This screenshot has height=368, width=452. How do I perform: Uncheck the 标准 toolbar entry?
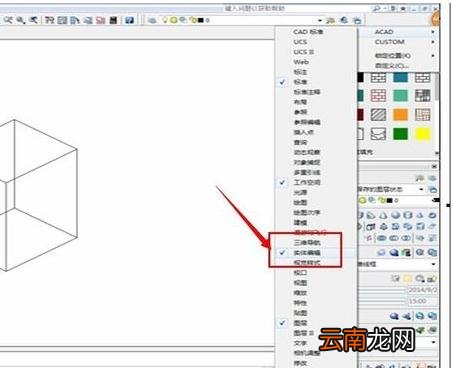(315, 82)
